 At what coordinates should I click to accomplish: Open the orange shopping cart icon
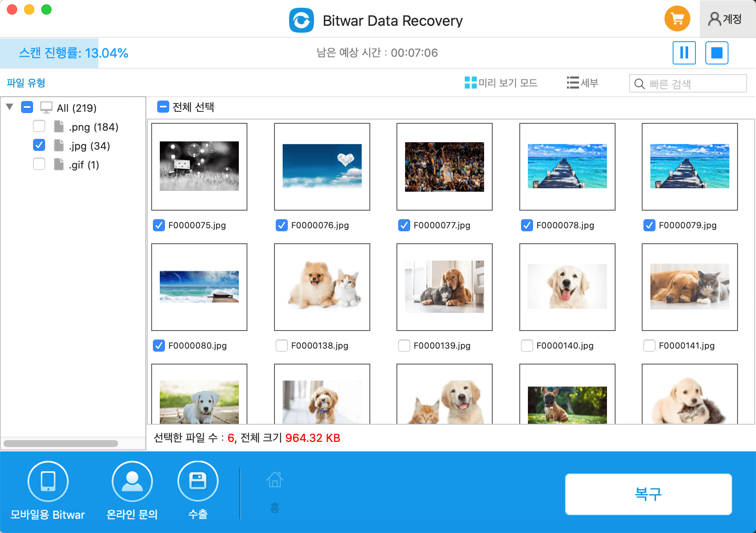pyautogui.click(x=677, y=18)
